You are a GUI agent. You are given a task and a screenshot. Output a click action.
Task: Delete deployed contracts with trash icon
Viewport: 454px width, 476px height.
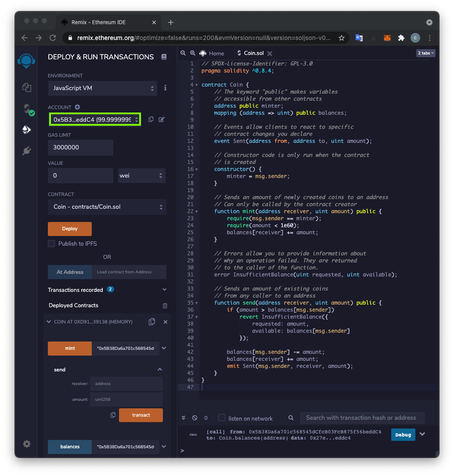pos(165,305)
